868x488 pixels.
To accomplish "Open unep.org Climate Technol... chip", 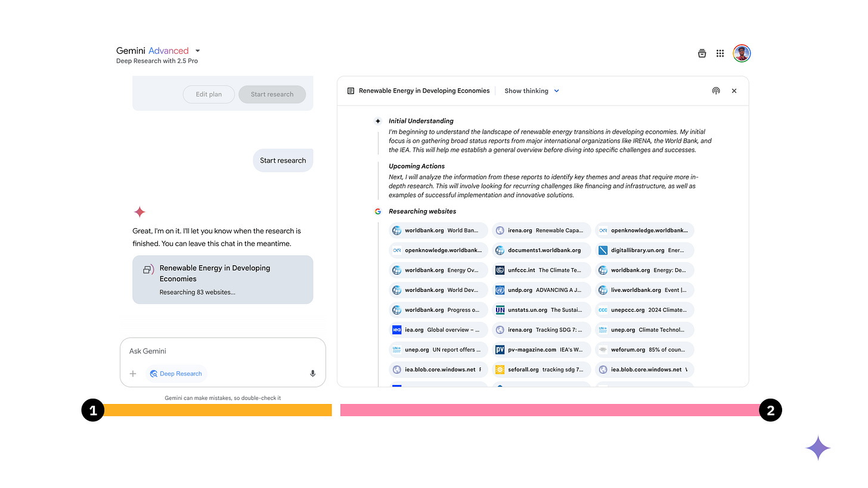I will 644,330.
